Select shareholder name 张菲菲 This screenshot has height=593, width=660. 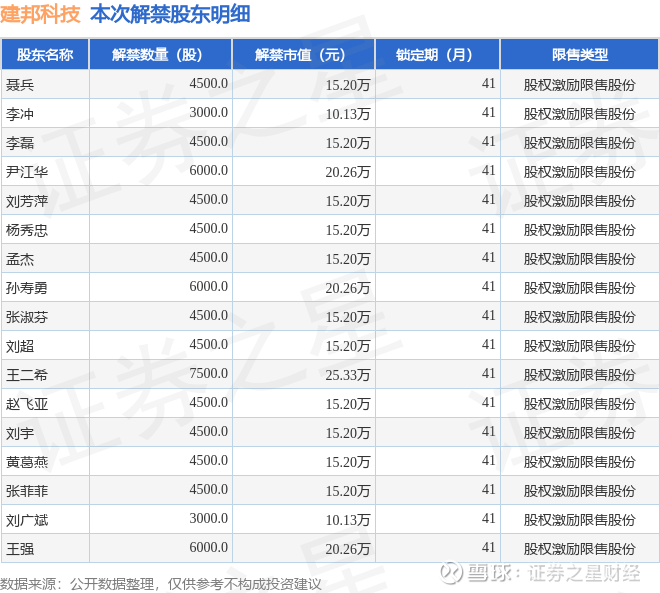(27, 491)
